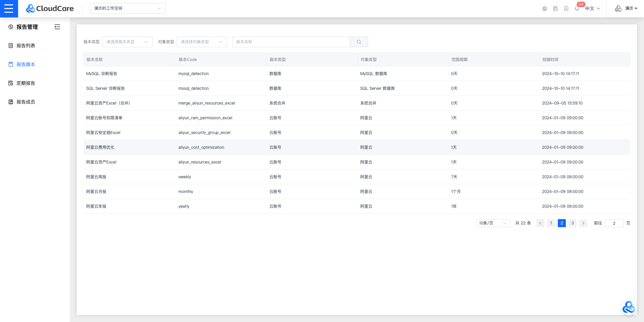The height and width of the screenshot is (322, 644).
Task: Select the 阿里云账号权限清单 row name
Action: pos(104,118)
